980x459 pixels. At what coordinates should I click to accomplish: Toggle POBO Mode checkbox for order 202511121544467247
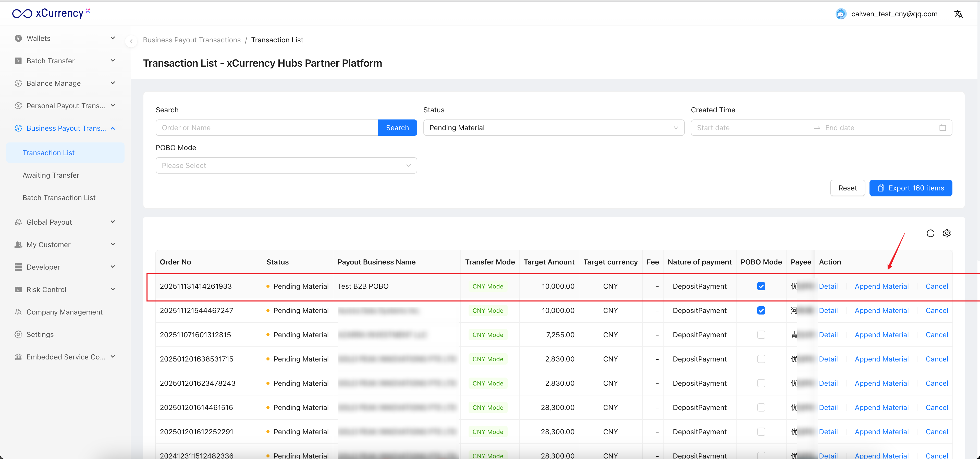(761, 311)
